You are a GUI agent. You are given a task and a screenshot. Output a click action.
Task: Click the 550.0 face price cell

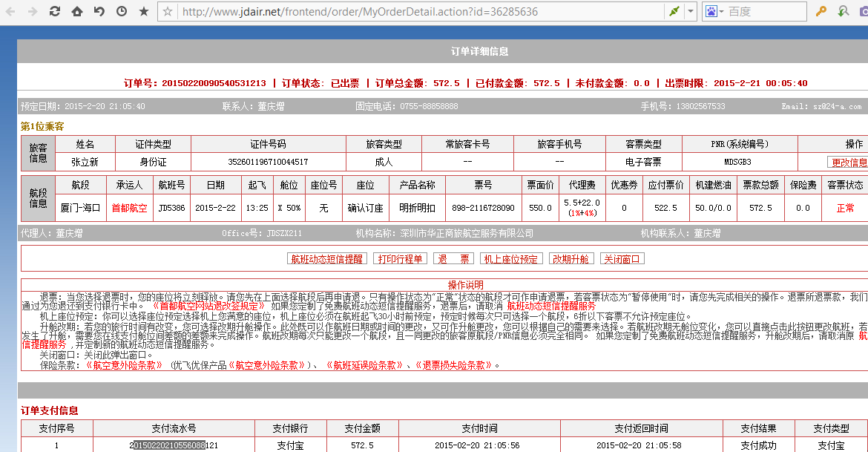540,208
